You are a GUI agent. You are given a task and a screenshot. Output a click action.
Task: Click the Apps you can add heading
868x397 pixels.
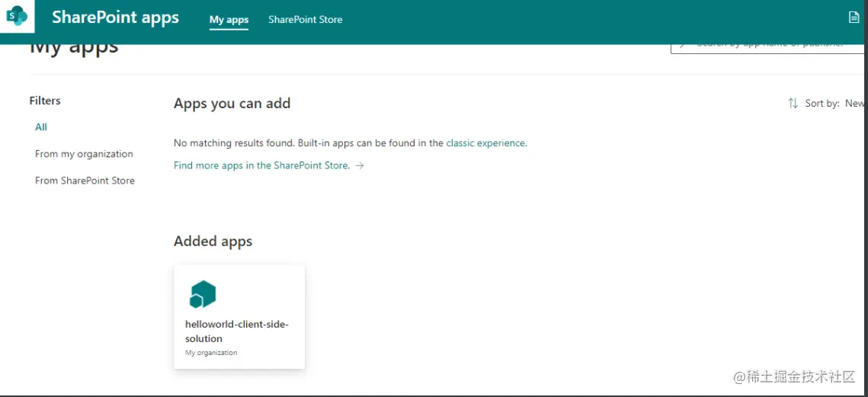pos(232,104)
